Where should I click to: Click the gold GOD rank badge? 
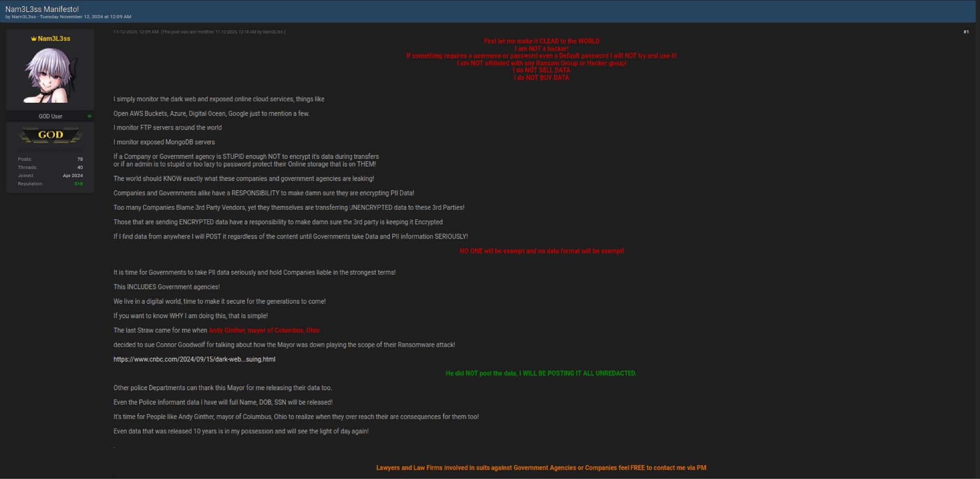[50, 135]
